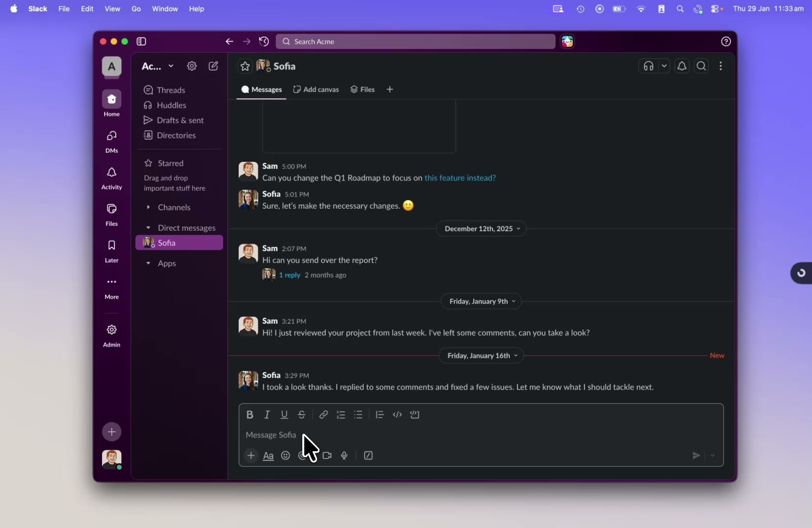812x528 pixels.
Task: Open the Window menu in menu bar
Action: tap(165, 9)
